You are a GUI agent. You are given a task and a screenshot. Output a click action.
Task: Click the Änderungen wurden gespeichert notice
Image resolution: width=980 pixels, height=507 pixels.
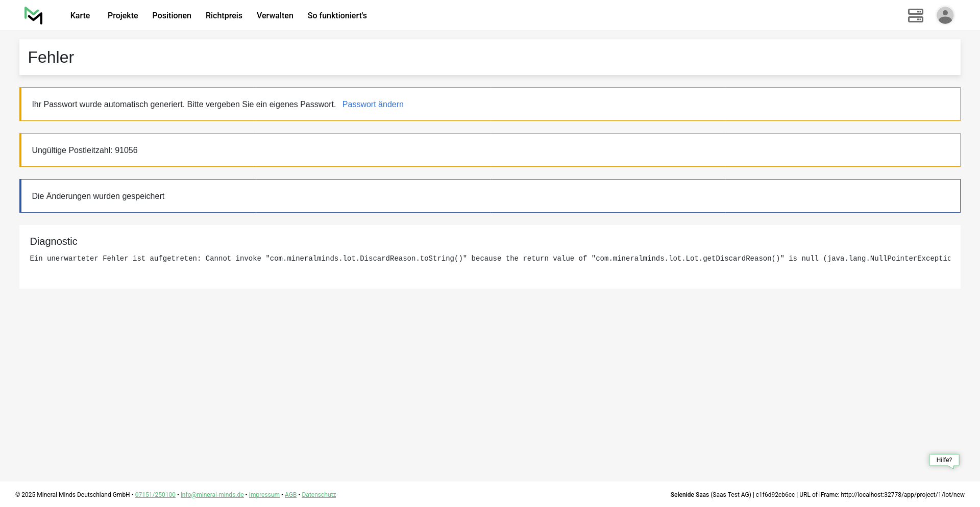[98, 196]
